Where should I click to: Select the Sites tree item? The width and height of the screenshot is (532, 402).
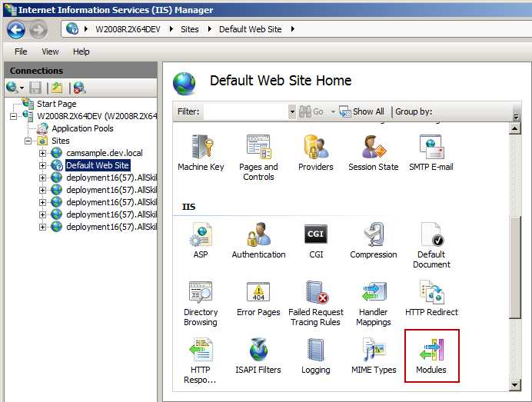pyautogui.click(x=61, y=141)
